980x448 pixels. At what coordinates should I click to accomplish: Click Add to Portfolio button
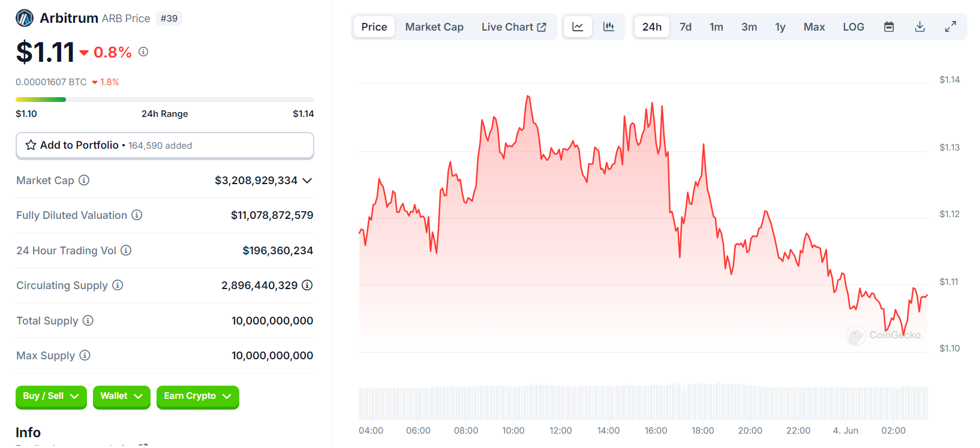point(165,146)
